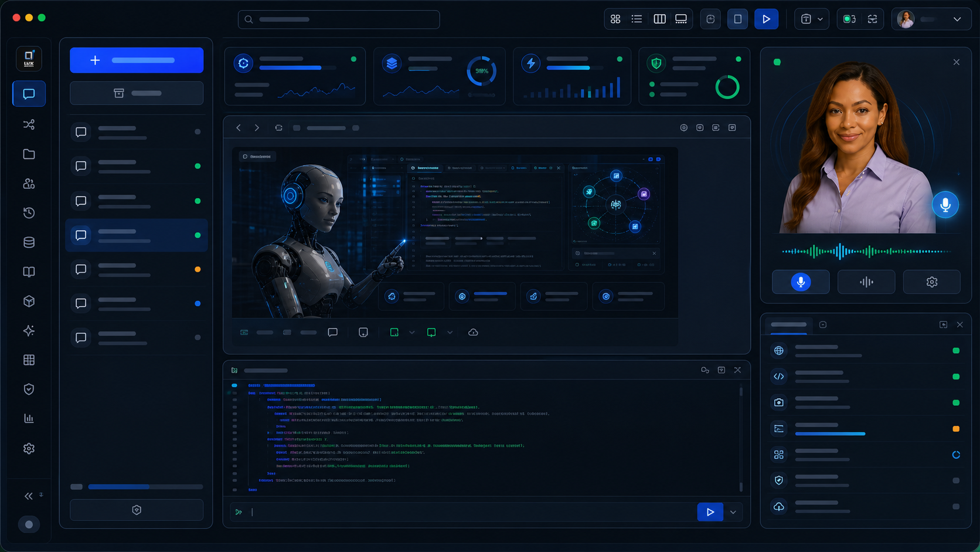Switch to bottom-panel layout view in toolbar
This screenshot has height=552, width=980.
(x=681, y=19)
